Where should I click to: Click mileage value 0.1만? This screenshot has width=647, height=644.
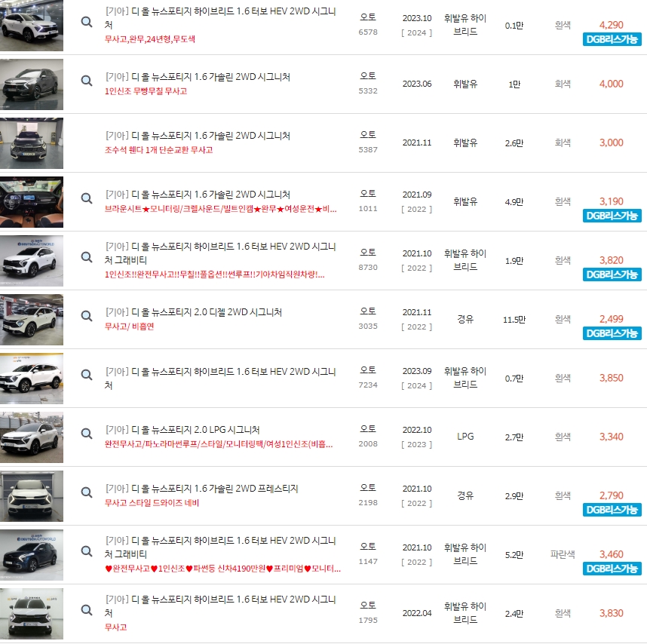tap(514, 26)
